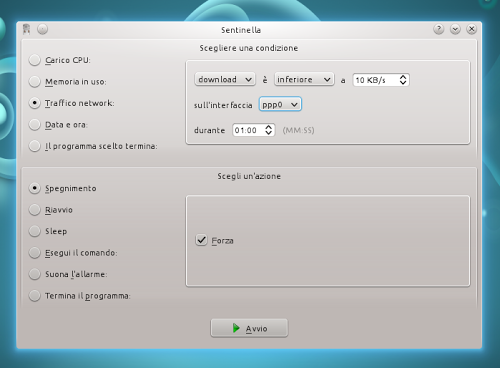This screenshot has height=368, width=500.
Task: Open the inferiore comparison dropdown
Action: point(304,79)
